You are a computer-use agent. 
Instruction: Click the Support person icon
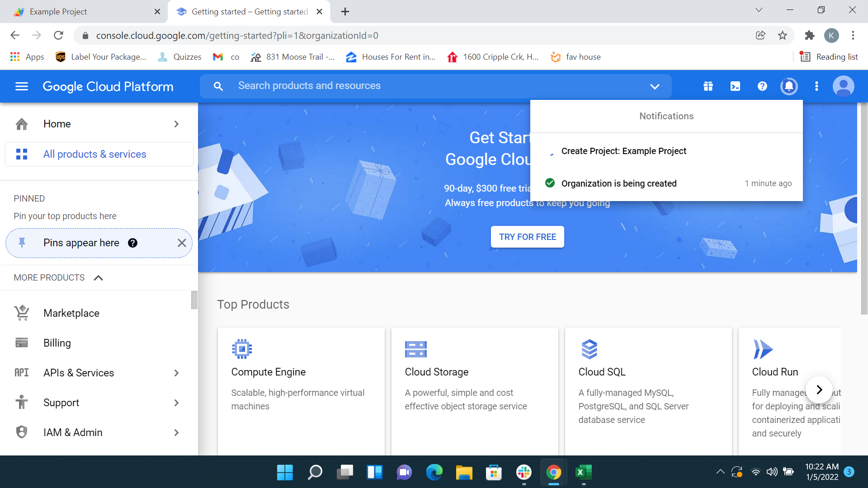(22, 403)
